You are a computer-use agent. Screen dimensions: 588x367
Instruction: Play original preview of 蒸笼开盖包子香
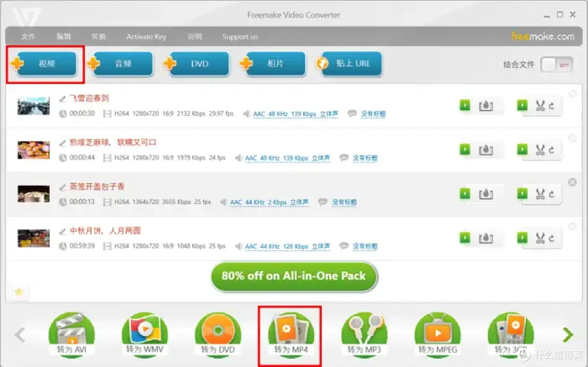coord(465,193)
